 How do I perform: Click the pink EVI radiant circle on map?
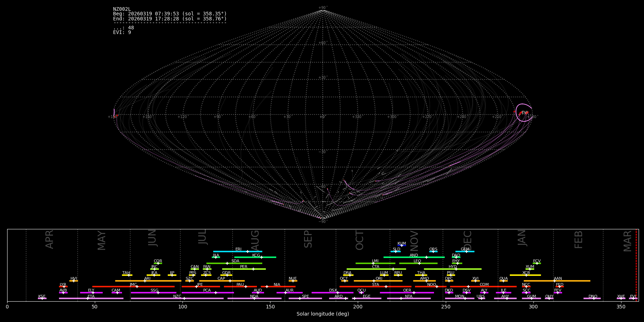[524, 113]
